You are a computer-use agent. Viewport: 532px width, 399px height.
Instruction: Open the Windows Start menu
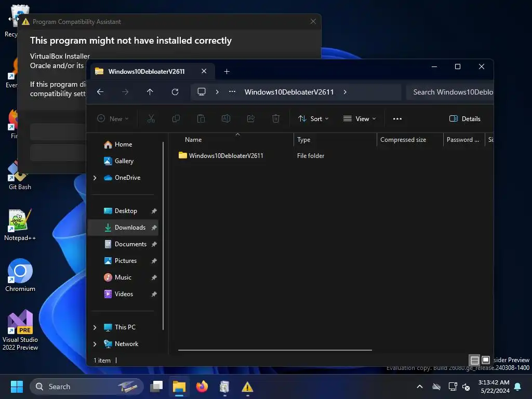pyautogui.click(x=16, y=387)
